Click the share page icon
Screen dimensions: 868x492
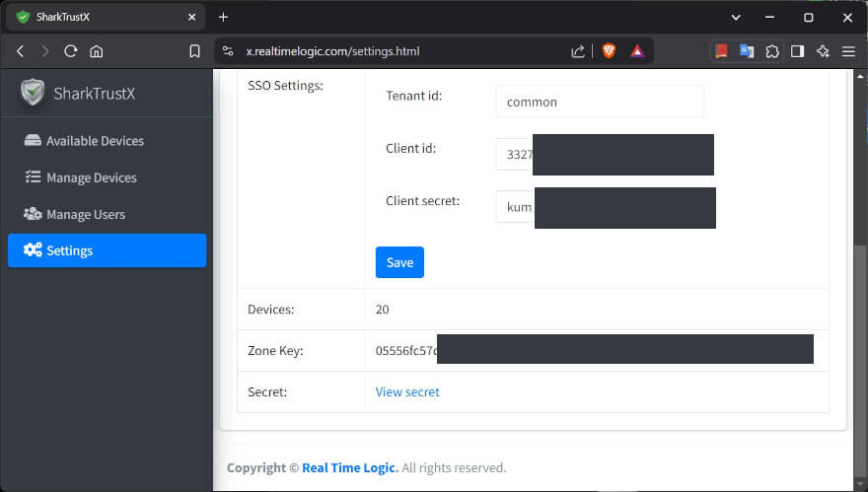click(x=577, y=51)
